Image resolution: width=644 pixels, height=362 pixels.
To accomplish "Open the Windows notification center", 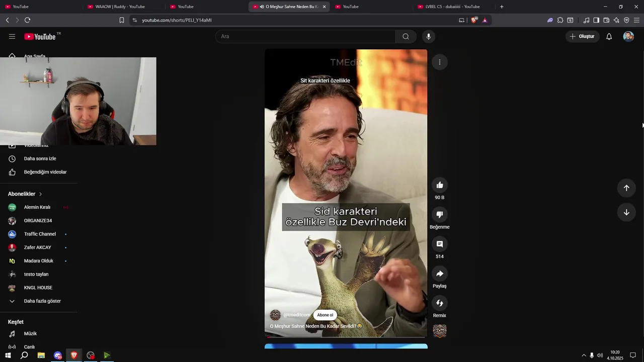I will tap(633, 355).
